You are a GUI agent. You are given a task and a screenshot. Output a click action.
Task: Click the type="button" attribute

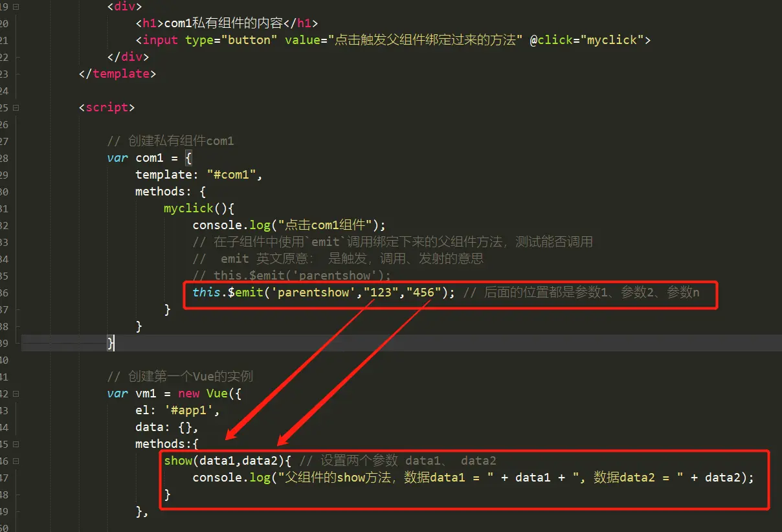tap(232, 40)
